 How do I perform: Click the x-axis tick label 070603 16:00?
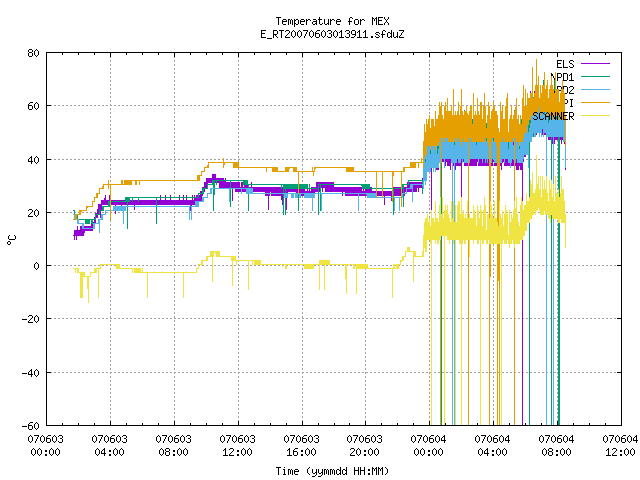point(302,446)
